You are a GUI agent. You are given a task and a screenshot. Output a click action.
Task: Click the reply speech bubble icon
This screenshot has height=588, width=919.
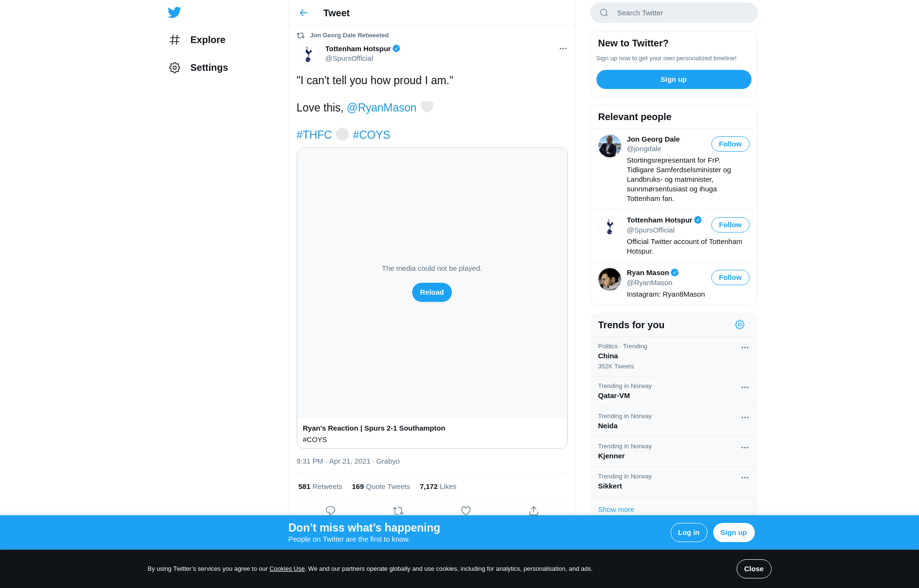(330, 510)
